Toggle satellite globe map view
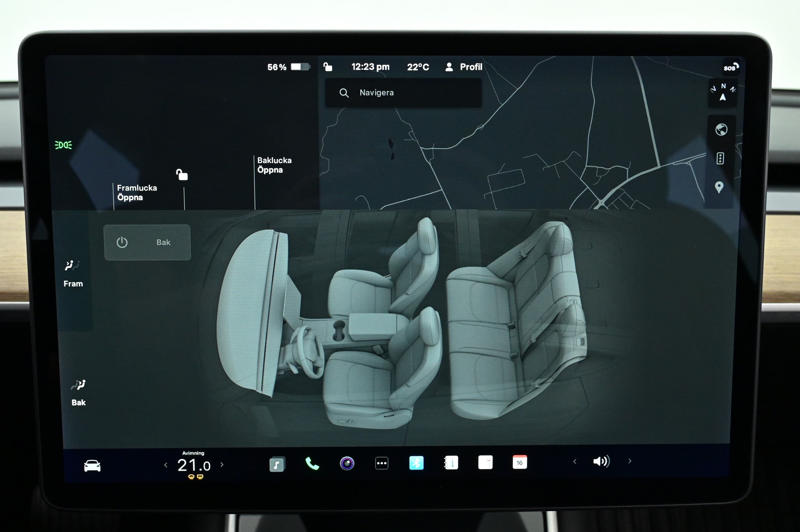This screenshot has height=532, width=800. pos(721,130)
